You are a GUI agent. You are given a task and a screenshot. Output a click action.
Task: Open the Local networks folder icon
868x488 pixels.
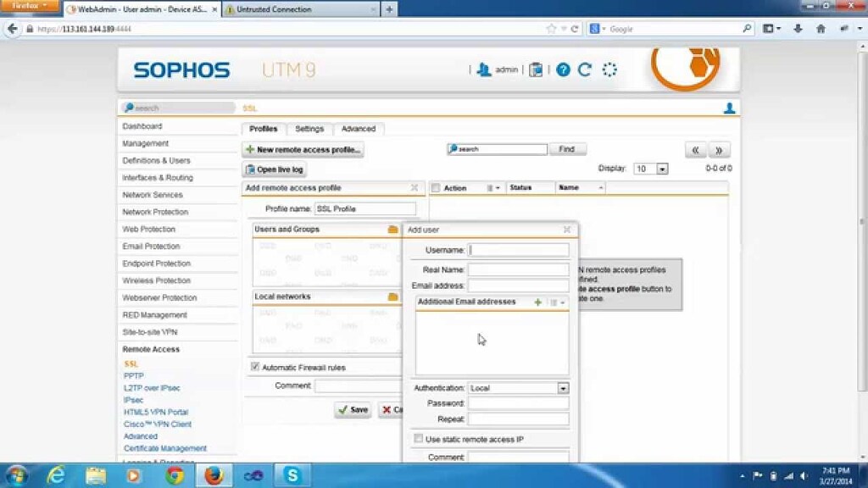[x=392, y=297]
